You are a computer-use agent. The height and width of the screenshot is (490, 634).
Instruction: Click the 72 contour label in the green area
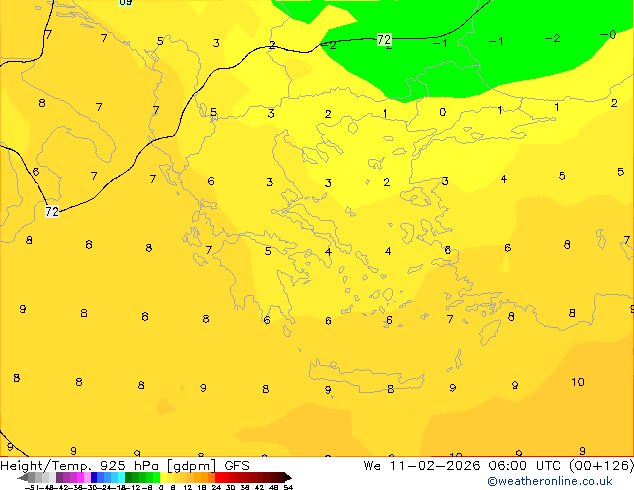384,40
